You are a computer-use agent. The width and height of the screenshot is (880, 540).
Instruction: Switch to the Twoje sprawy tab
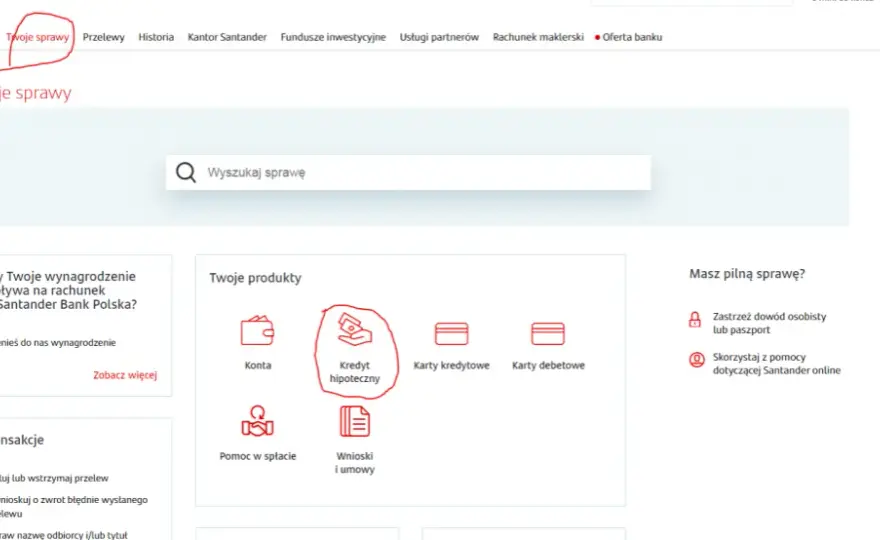tap(37, 37)
